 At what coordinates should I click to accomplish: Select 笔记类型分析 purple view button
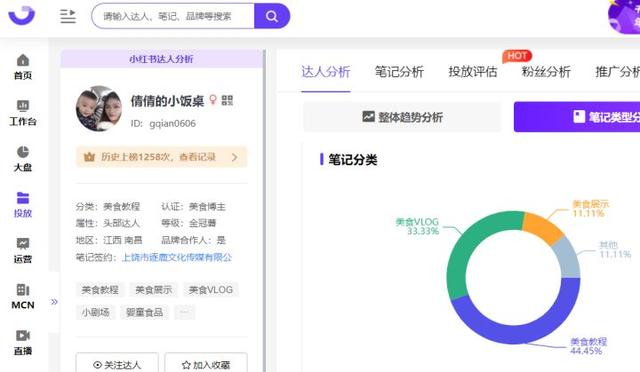click(577, 117)
